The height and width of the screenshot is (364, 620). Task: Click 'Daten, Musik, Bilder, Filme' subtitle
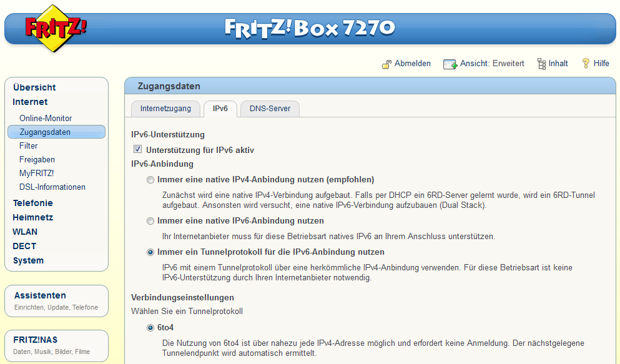(x=51, y=352)
